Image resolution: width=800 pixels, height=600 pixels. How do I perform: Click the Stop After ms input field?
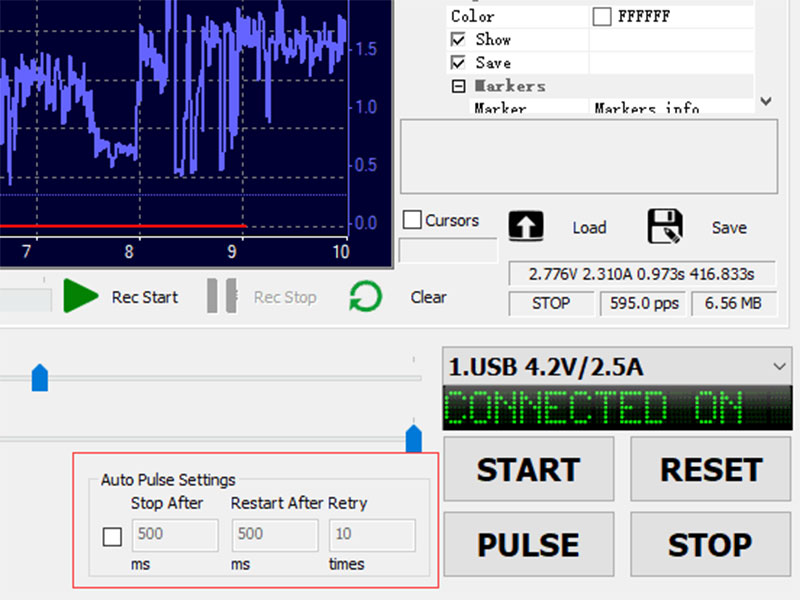coord(174,535)
